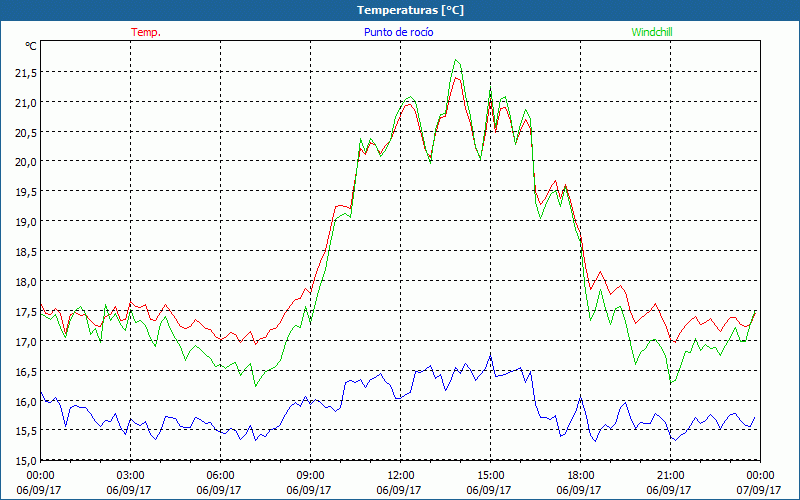
Task: Click the 16,5 value on the temperature axis
Action: point(27,371)
